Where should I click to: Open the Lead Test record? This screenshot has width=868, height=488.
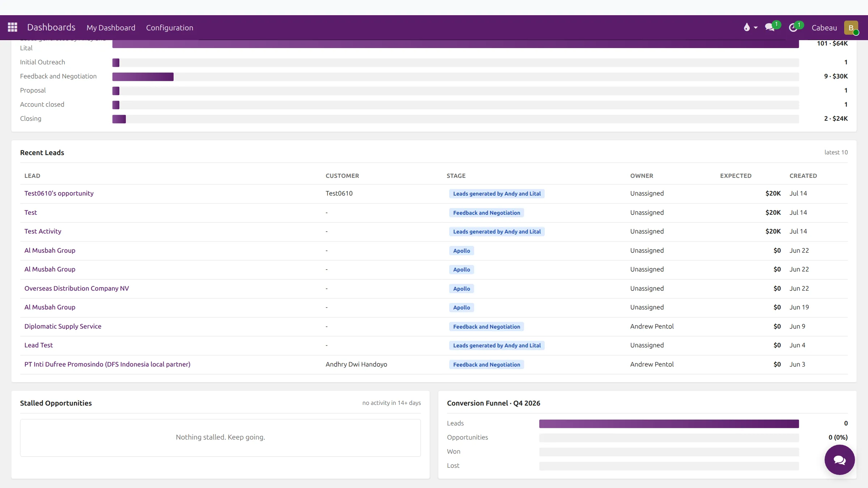pos(39,345)
